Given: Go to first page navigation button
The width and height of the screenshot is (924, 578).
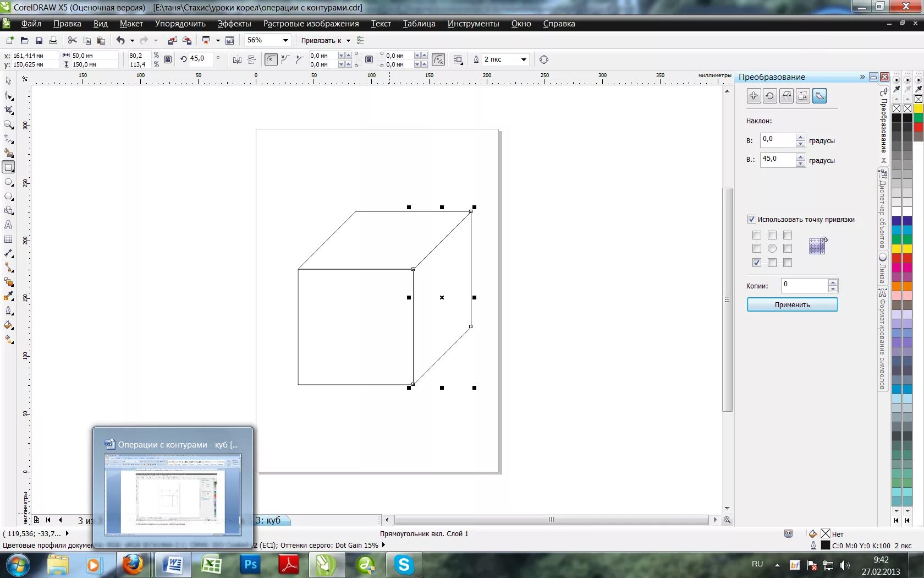Looking at the screenshot, I should click(x=48, y=520).
